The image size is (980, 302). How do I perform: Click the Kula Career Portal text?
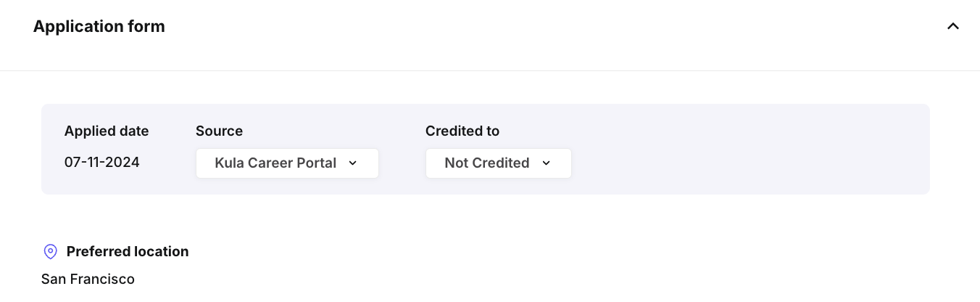tap(275, 163)
